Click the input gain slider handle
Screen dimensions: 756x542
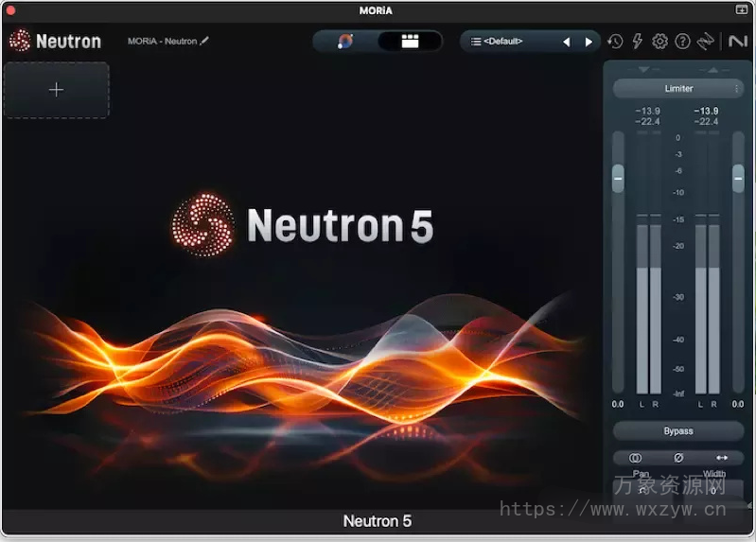coord(618,177)
